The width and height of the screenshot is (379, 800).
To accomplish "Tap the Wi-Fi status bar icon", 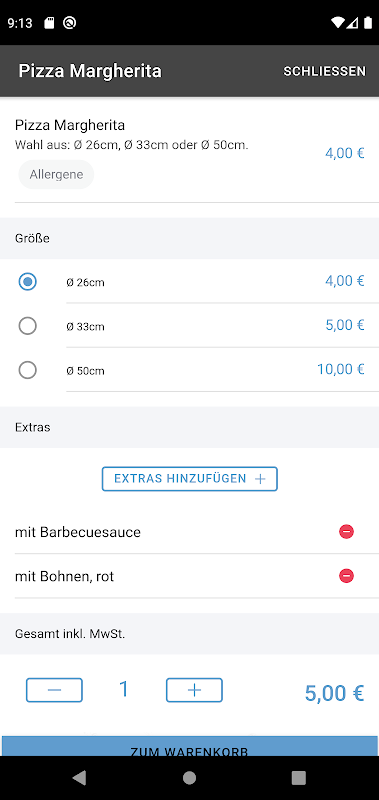I will pos(337,22).
